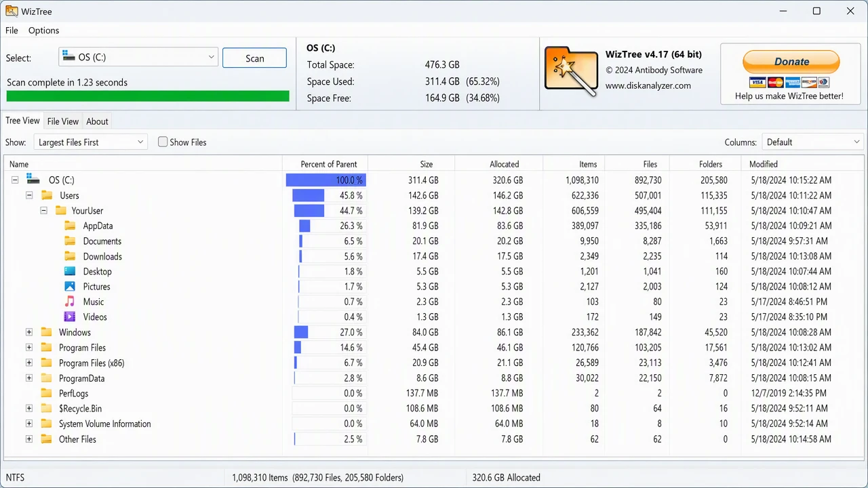Viewport: 868px width, 488px height.
Task: Click the Users folder icon
Action: [47, 195]
